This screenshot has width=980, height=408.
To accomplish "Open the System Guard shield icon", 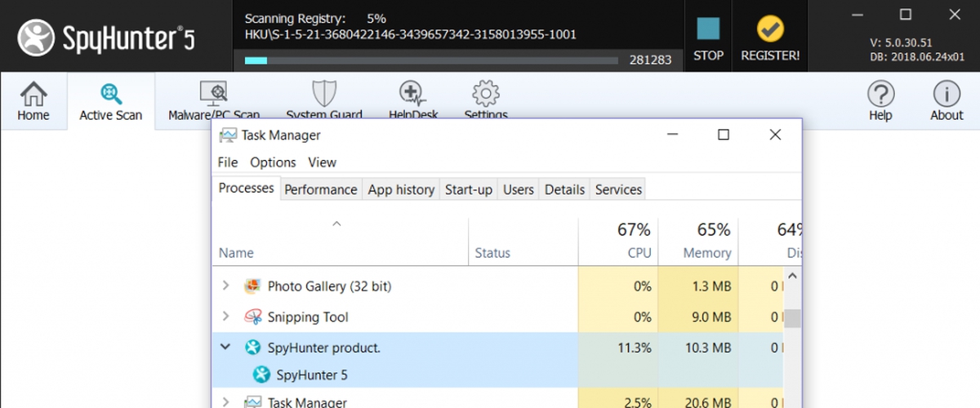I will 324,93.
